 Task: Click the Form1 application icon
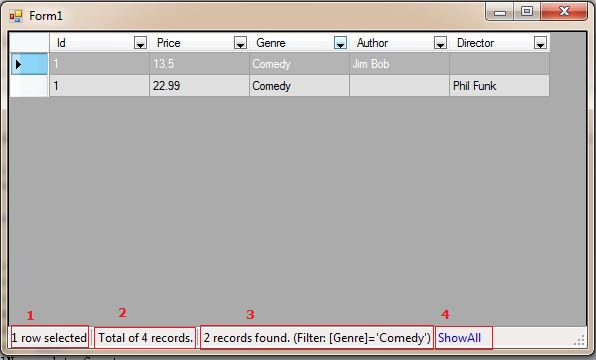coord(16,16)
